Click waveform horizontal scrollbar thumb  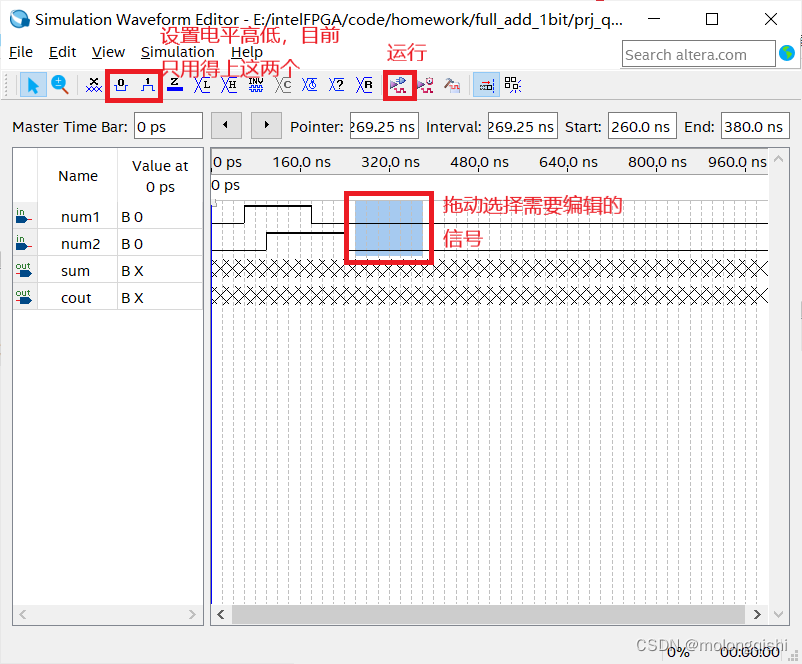click(x=488, y=614)
